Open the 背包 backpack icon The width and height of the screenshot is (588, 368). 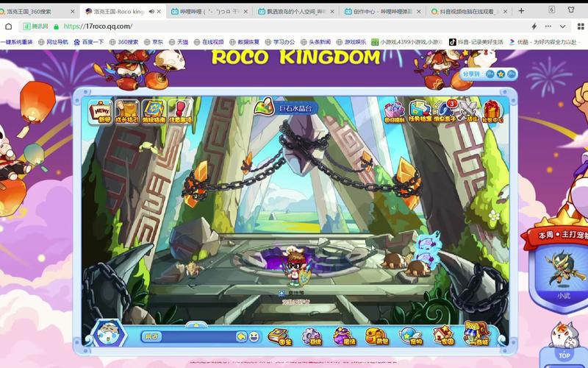pos(377,336)
